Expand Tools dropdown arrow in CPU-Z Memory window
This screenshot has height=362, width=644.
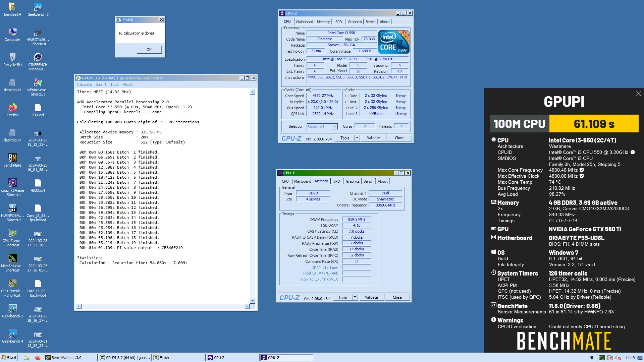point(355,297)
